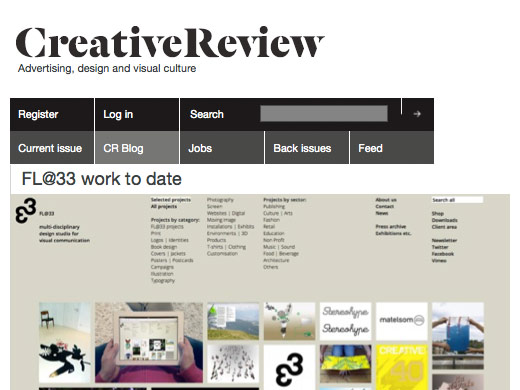Click the 'Others' sector
Screen dimensions: 520x390
[x=270, y=267]
